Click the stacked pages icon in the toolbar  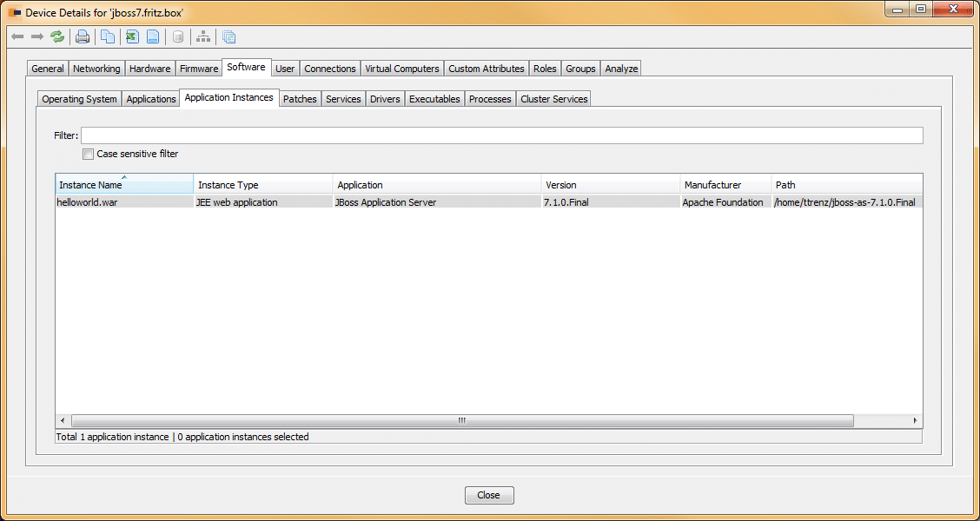click(227, 36)
